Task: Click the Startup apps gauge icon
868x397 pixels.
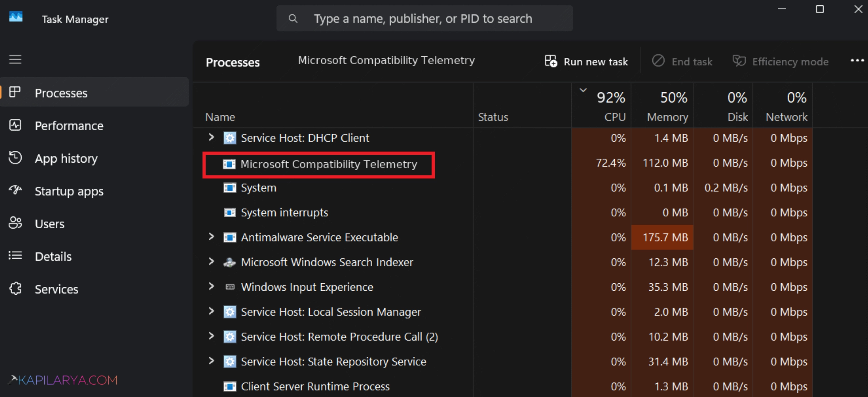Action: point(15,190)
